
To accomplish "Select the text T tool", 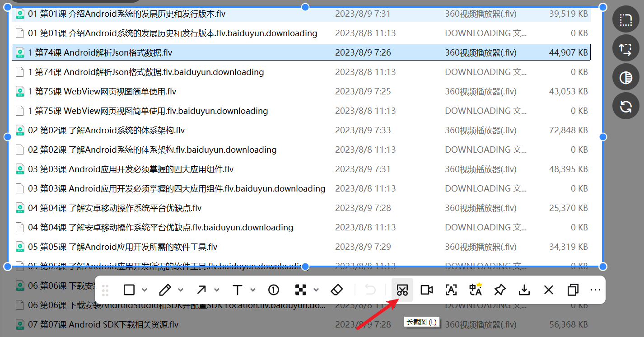I will pos(238,290).
